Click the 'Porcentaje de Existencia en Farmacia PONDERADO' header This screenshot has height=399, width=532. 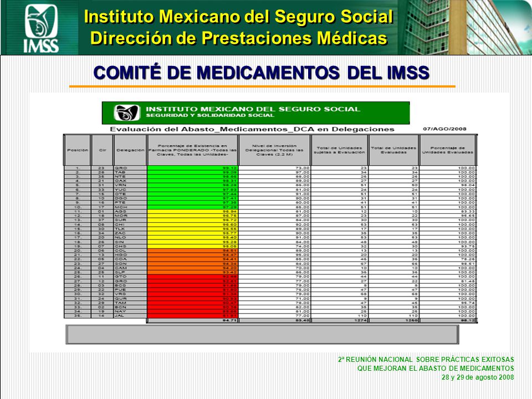pos(193,150)
